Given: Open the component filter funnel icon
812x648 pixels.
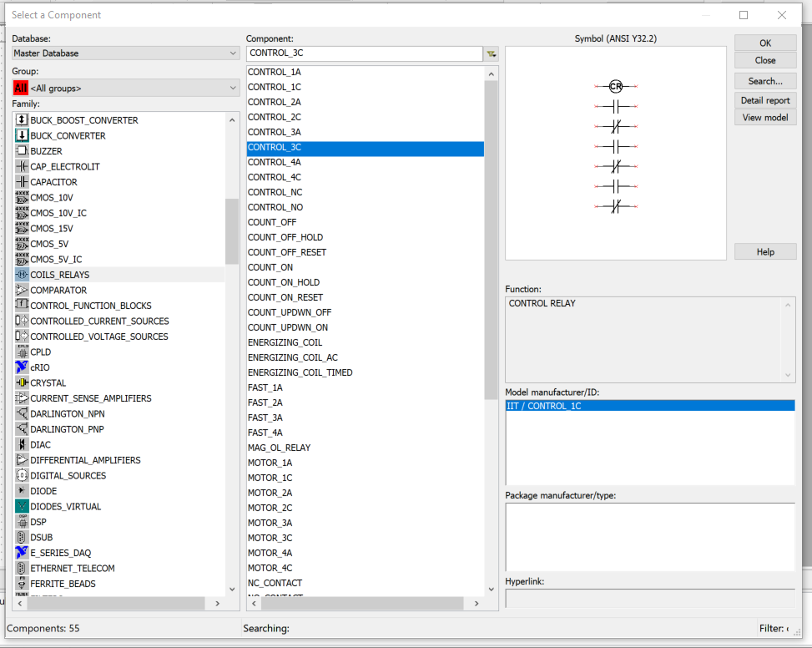Looking at the screenshot, I should click(x=491, y=51).
